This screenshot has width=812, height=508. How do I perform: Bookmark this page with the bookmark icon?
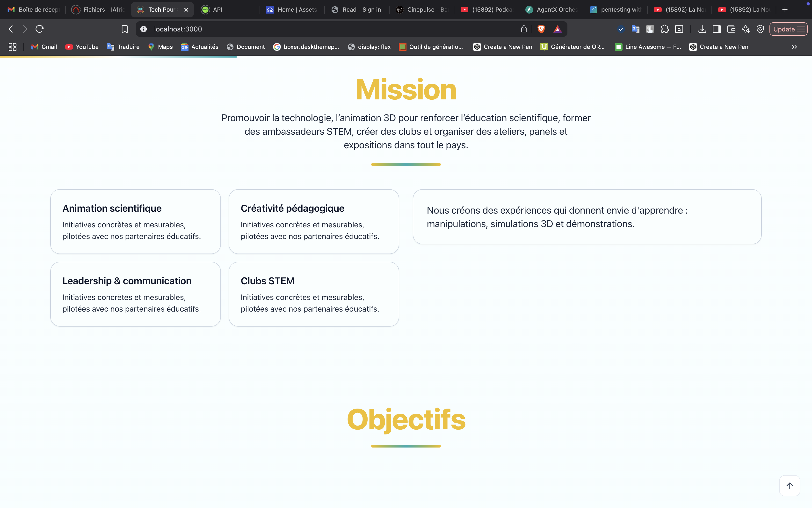(x=124, y=29)
